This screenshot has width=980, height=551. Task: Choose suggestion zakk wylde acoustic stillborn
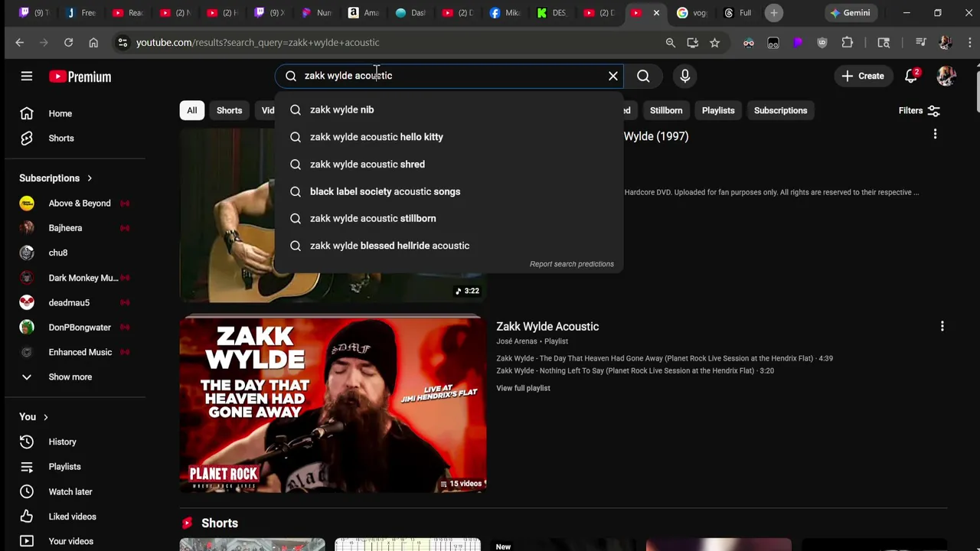click(449, 219)
